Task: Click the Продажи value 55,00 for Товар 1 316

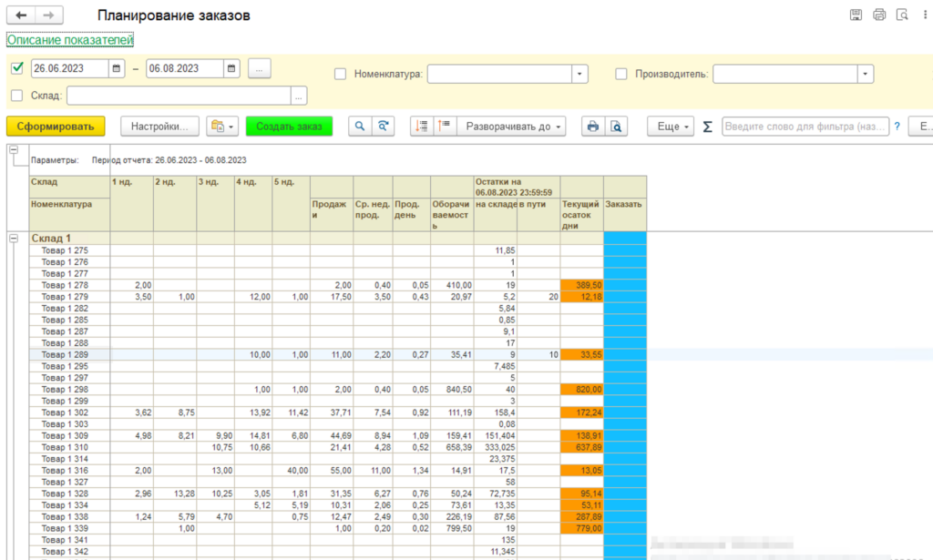Action: coord(332,470)
